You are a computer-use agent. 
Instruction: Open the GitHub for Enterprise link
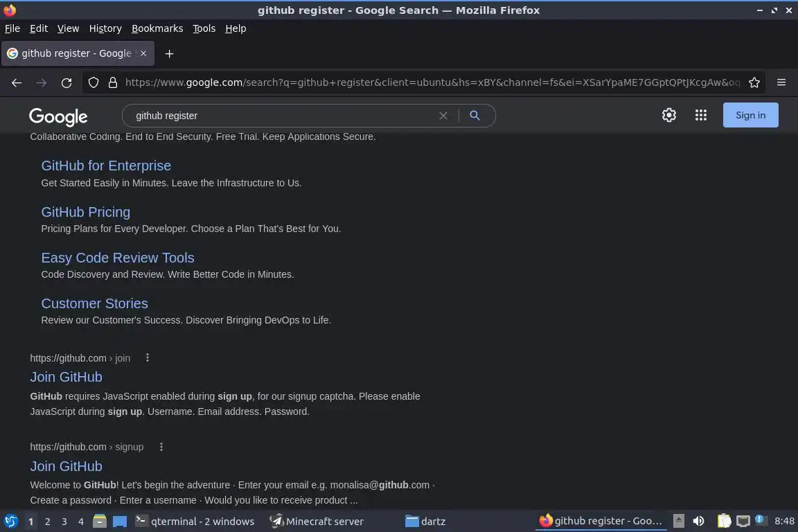(106, 166)
